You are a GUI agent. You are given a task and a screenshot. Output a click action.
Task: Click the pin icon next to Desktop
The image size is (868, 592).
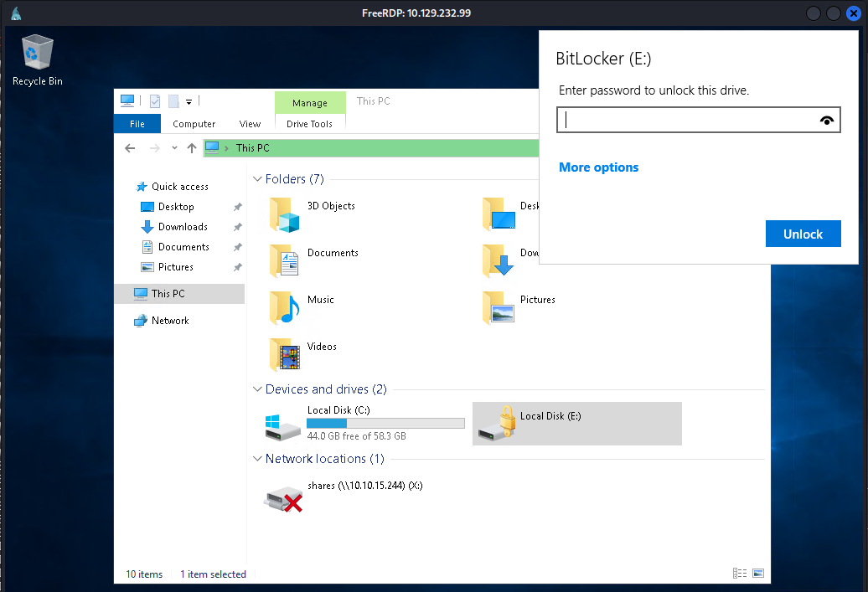(x=237, y=207)
